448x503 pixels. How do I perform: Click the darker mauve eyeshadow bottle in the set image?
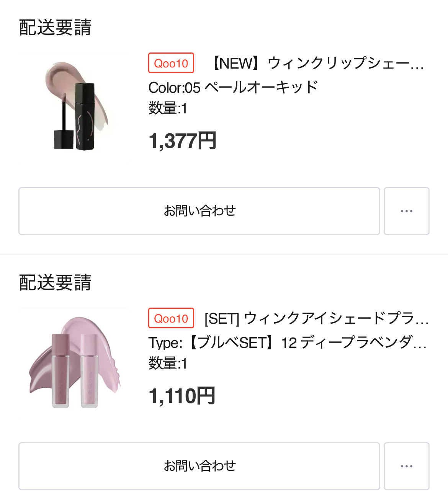coord(60,370)
